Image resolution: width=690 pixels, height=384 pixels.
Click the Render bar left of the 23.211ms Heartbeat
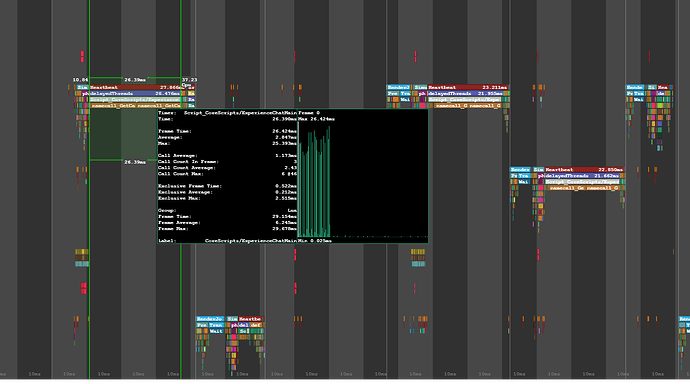point(399,88)
